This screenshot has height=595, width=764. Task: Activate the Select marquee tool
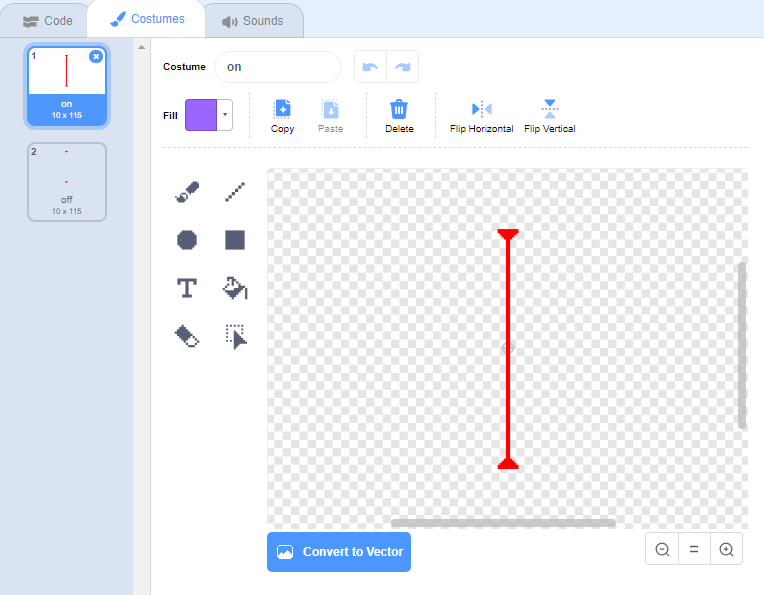(x=235, y=336)
